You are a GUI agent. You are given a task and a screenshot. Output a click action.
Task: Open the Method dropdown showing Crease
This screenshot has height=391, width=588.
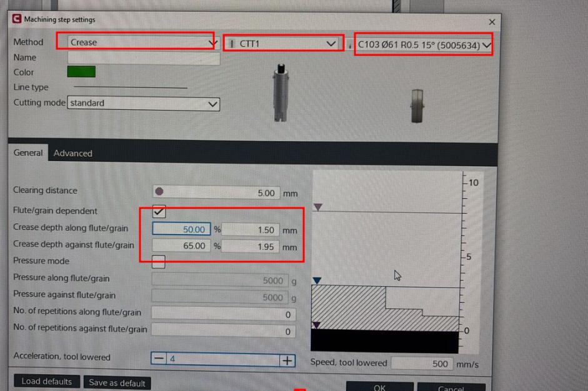(143, 42)
